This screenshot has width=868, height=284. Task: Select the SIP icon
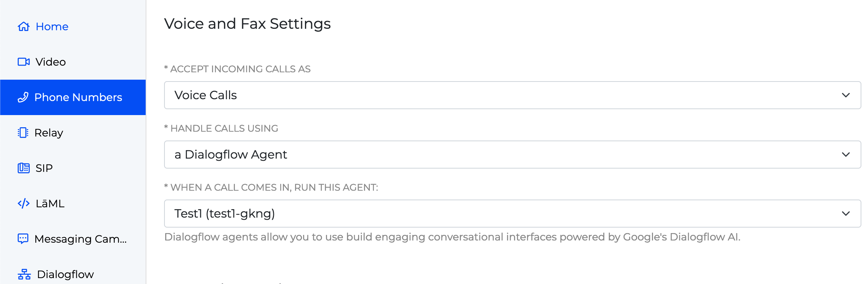coord(24,168)
